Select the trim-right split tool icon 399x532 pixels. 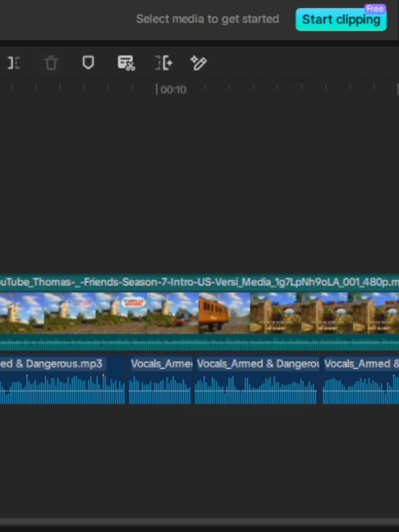pos(14,63)
